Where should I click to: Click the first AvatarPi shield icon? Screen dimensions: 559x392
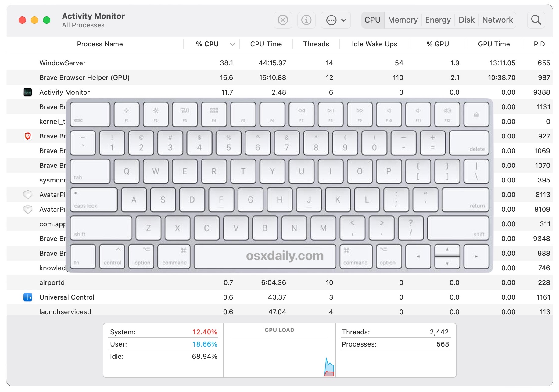(x=28, y=195)
